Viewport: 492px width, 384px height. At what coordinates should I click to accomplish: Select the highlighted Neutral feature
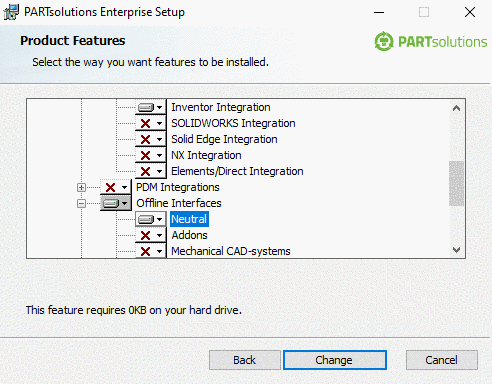tap(189, 219)
